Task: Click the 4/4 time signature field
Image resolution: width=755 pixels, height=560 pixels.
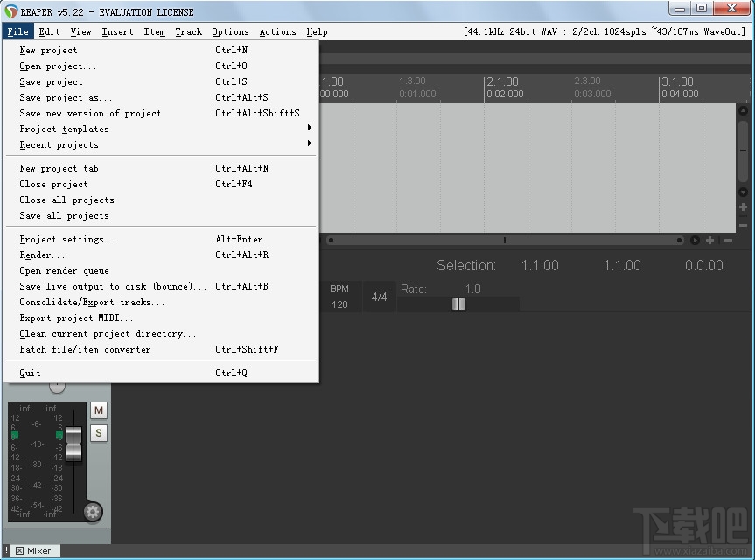Action: 379,297
